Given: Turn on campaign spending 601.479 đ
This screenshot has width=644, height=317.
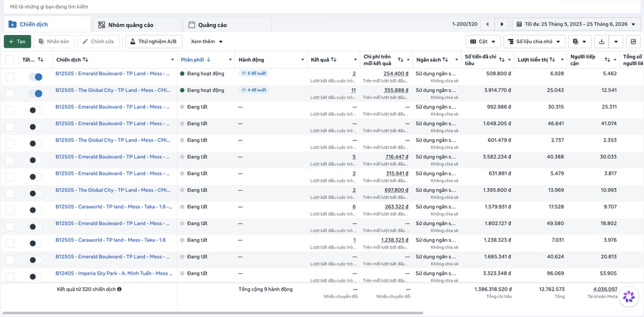Looking at the screenshot, I should point(36,144).
